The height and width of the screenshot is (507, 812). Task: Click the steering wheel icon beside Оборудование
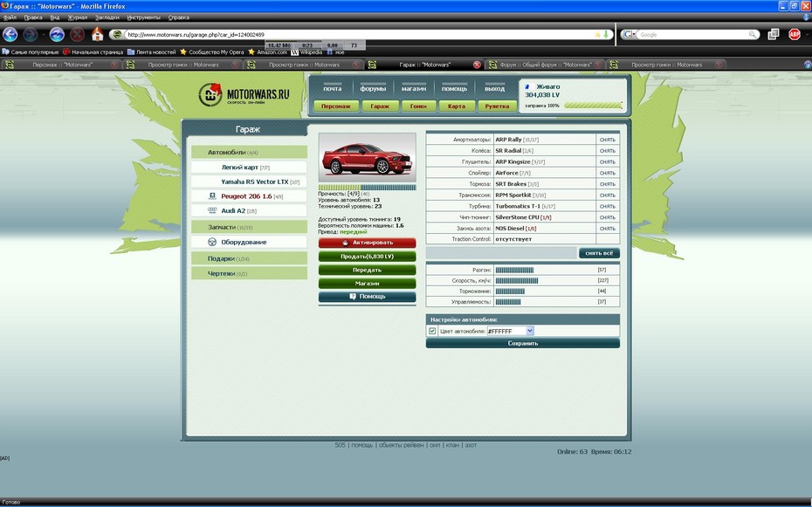212,242
